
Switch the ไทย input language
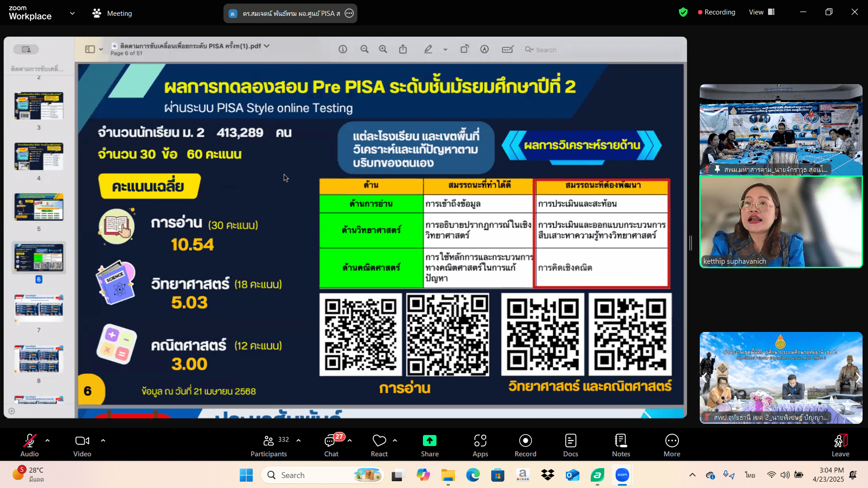[750, 475]
